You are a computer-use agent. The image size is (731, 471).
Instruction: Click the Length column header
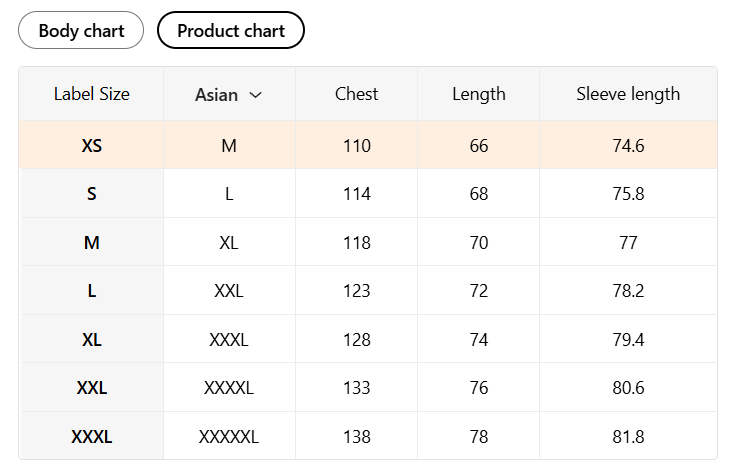479,94
